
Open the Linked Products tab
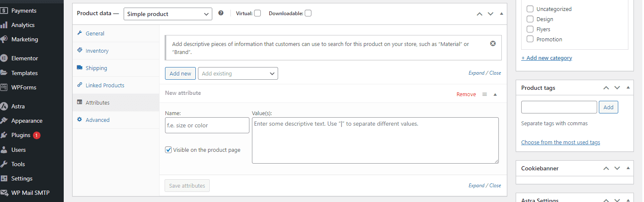point(105,85)
